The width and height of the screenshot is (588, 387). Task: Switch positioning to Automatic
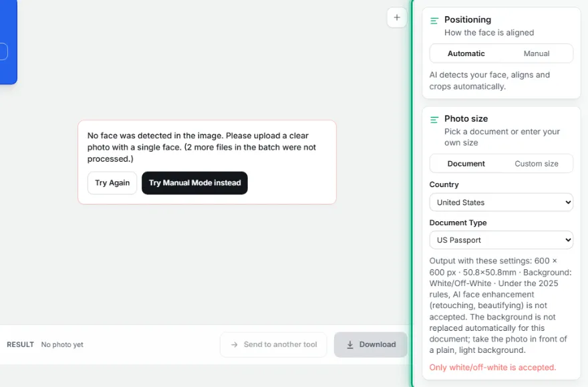pos(466,53)
